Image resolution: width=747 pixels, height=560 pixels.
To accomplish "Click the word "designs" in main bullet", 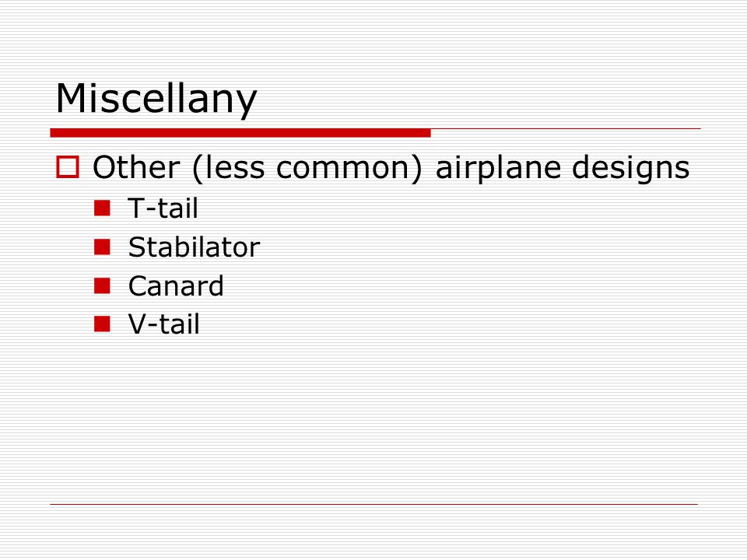I will click(x=630, y=169).
